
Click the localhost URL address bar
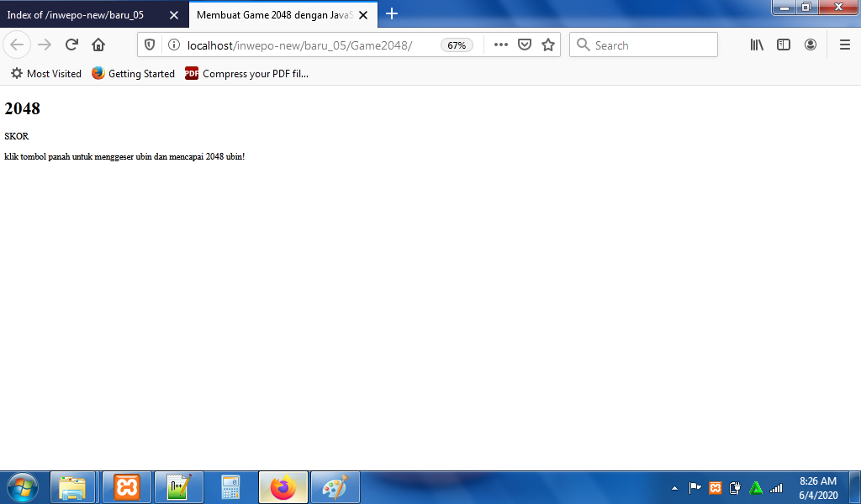(x=300, y=45)
